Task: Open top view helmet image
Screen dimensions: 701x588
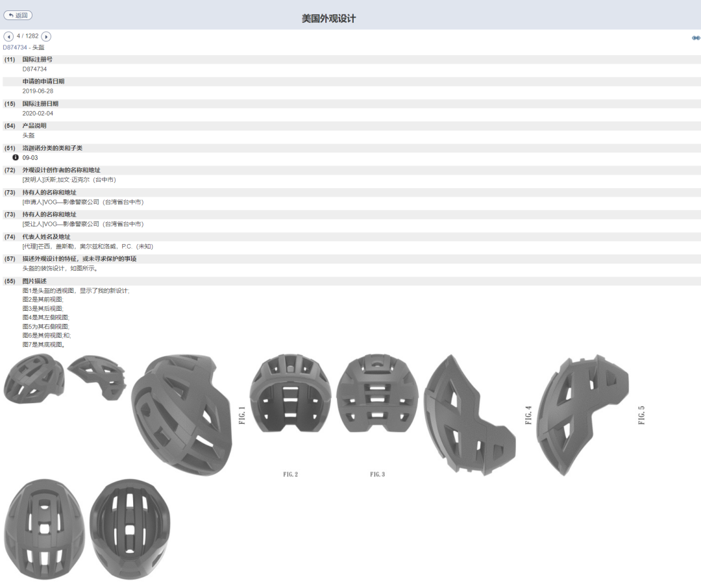Action: (x=44, y=529)
